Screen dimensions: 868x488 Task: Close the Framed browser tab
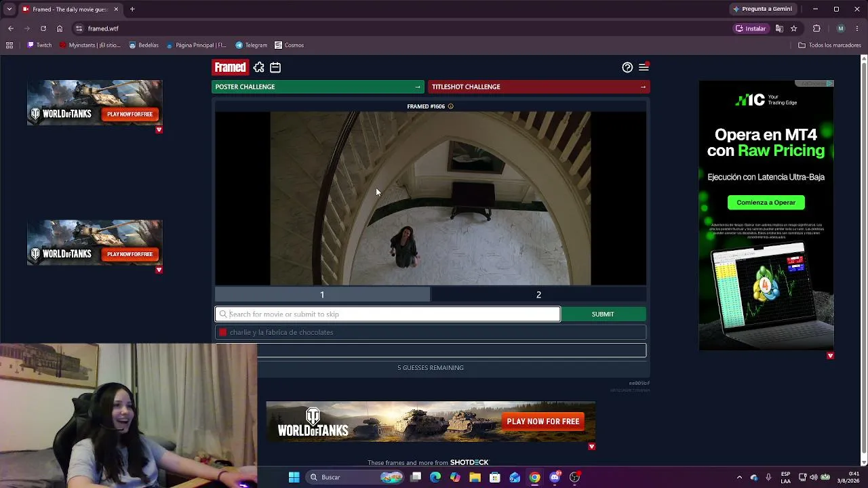[x=116, y=9]
